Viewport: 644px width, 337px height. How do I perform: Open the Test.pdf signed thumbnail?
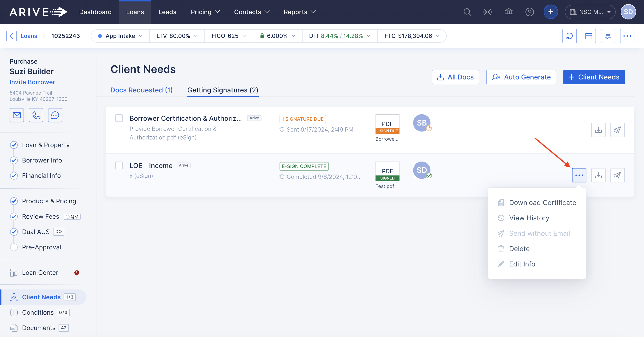[x=387, y=171]
